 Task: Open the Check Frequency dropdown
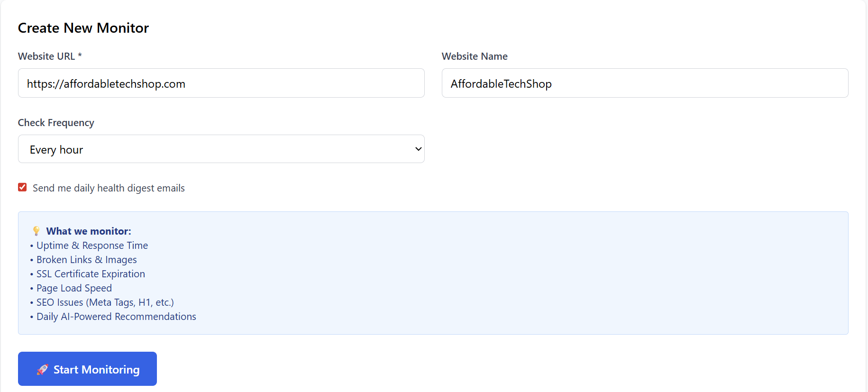221,149
